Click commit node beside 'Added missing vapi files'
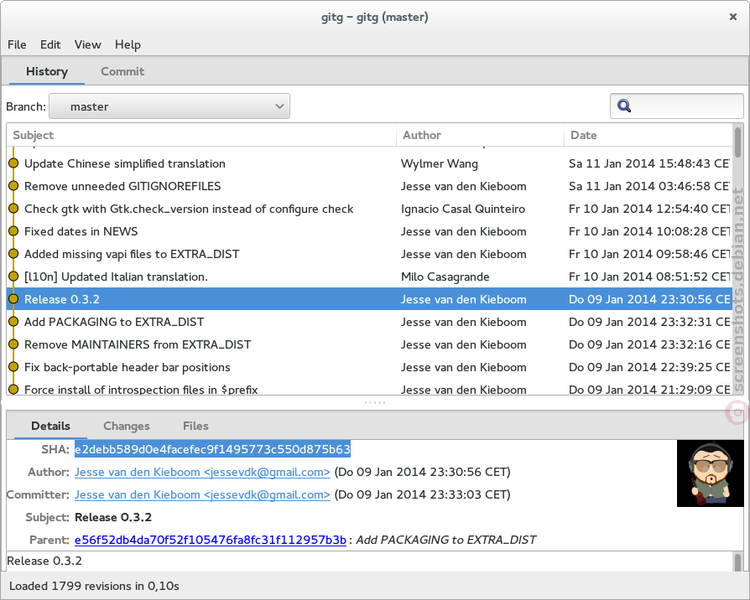 [13, 254]
